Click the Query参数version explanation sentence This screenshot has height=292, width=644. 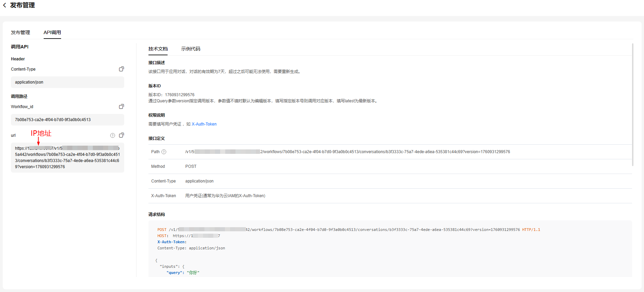coord(263,101)
